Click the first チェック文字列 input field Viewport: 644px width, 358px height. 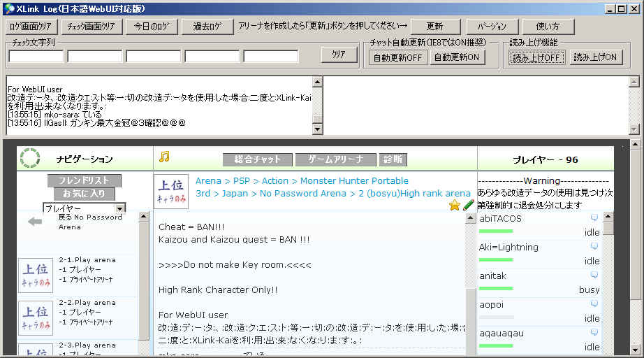pyautogui.click(x=36, y=57)
